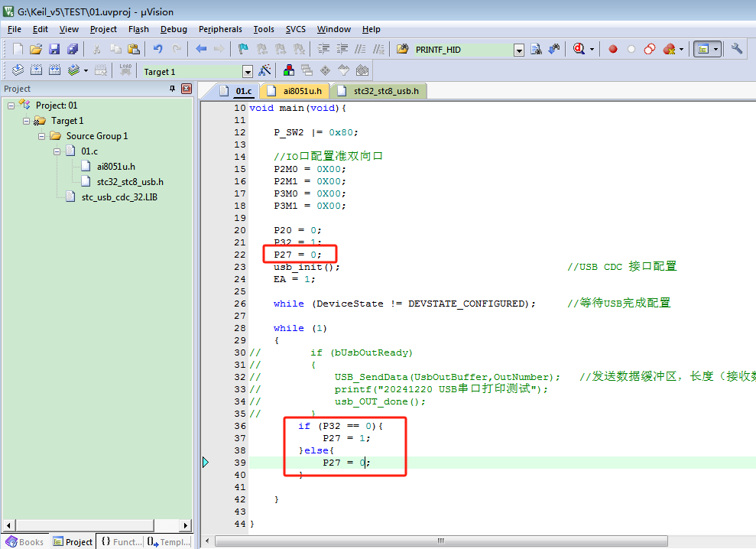
Task: Start debug session with red d icon
Action: [x=579, y=49]
